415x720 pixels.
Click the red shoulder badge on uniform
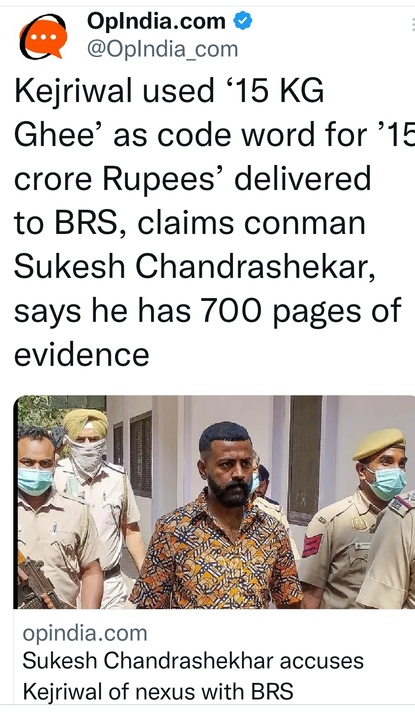[312, 546]
